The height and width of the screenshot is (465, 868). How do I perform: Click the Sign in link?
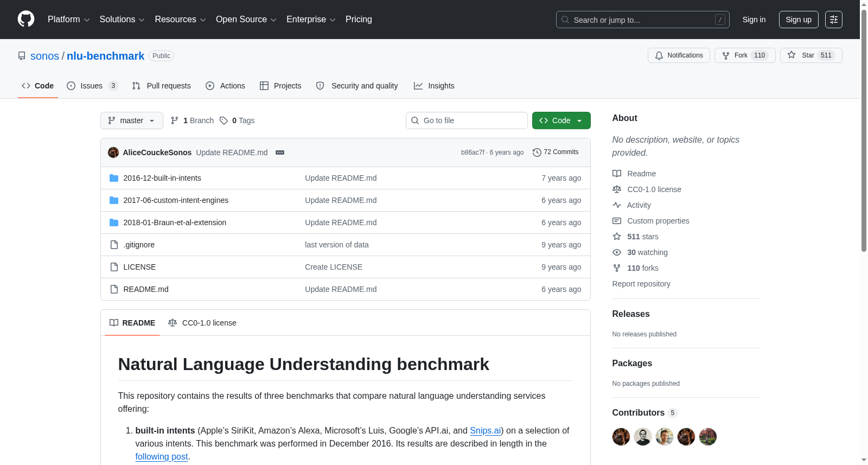pyautogui.click(x=754, y=20)
